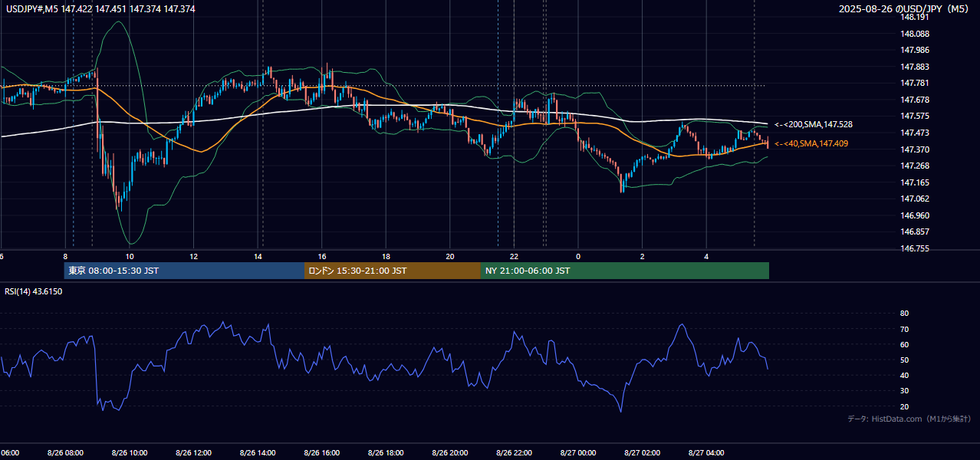Click the 8/27 02:00 bottom date label
The width and height of the screenshot is (980, 460).
[x=642, y=453]
